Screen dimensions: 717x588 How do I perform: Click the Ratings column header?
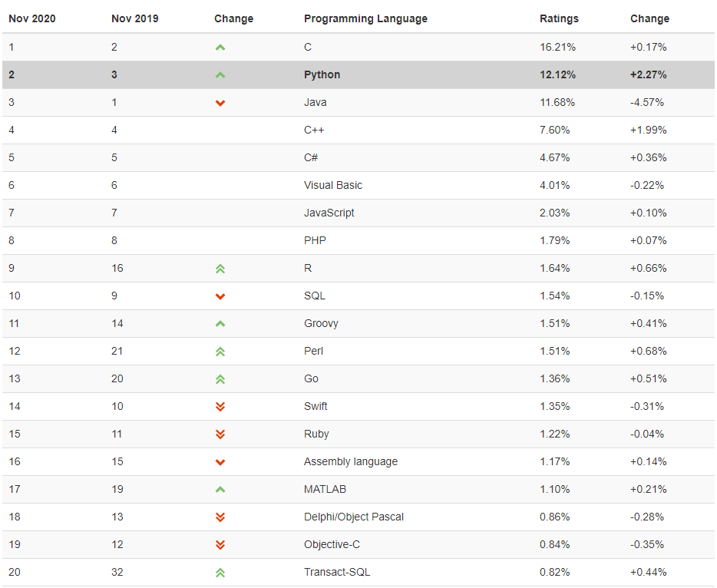click(559, 18)
